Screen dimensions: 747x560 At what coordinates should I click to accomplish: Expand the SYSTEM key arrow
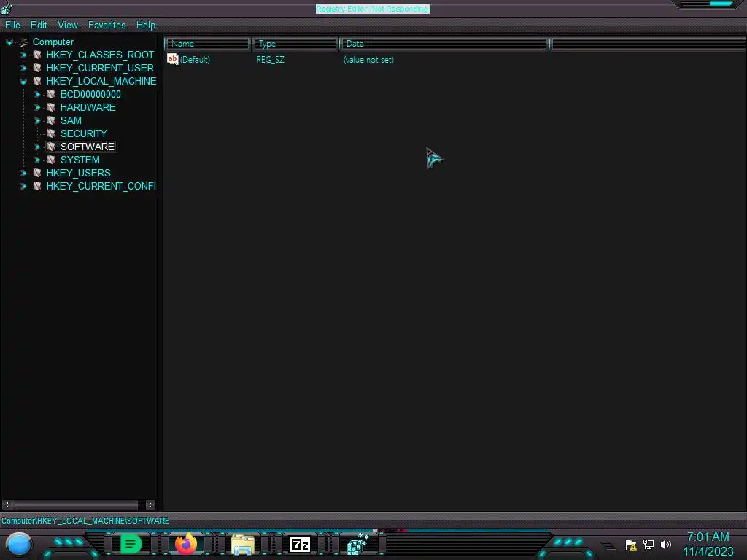[x=37, y=160]
